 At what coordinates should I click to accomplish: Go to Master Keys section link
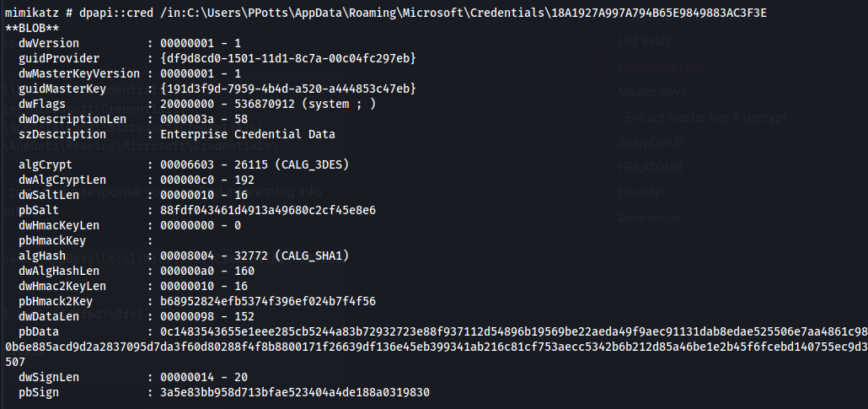(x=652, y=92)
